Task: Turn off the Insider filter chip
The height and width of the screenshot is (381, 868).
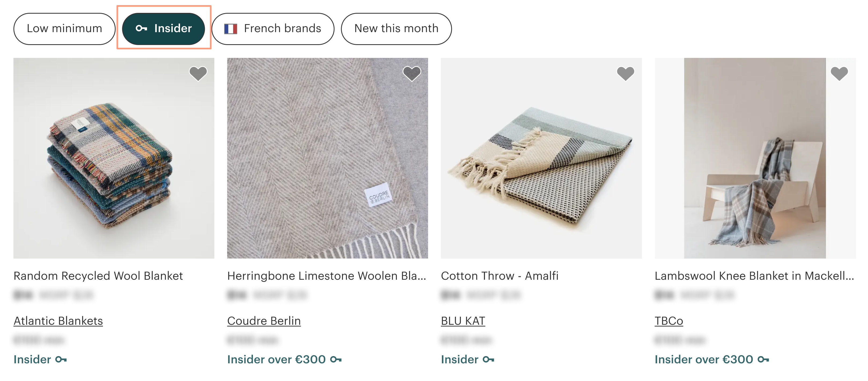Action: point(163,29)
